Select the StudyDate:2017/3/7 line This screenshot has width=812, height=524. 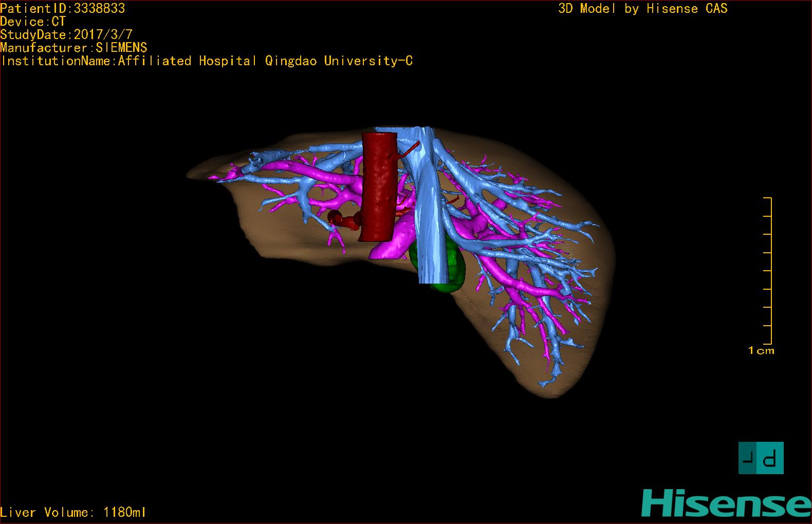66,35
